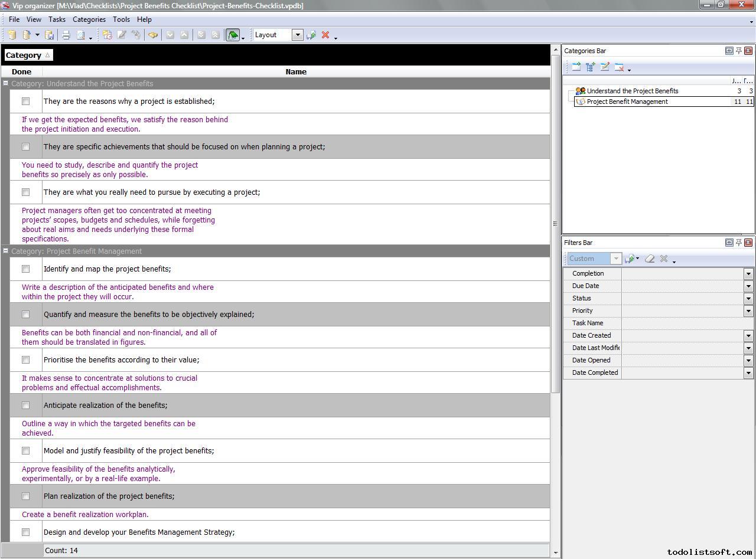Click the edit category pencil icon
This screenshot has width=756, height=559.
pyautogui.click(x=605, y=67)
